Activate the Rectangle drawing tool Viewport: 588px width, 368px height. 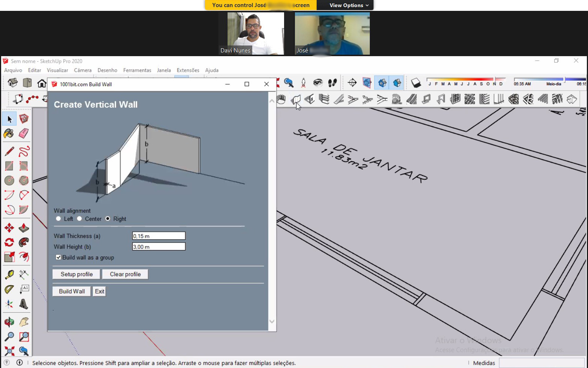(9, 166)
